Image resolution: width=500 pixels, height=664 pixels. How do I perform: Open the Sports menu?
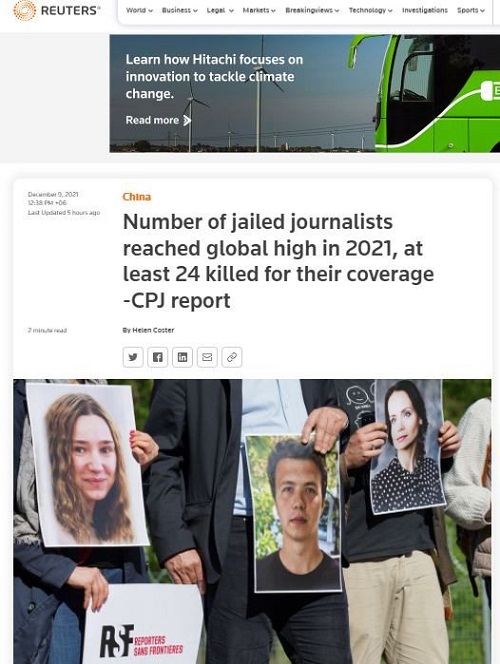(x=470, y=10)
